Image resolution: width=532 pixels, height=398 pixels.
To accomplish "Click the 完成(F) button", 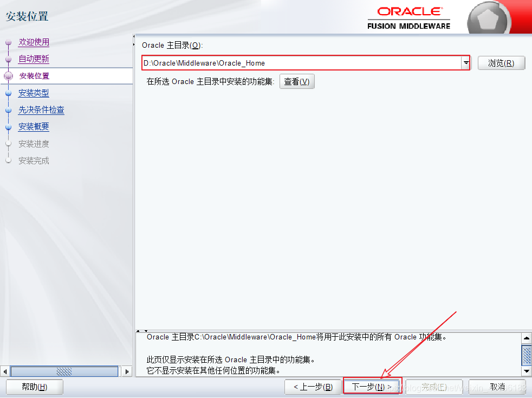I will click(434, 387).
